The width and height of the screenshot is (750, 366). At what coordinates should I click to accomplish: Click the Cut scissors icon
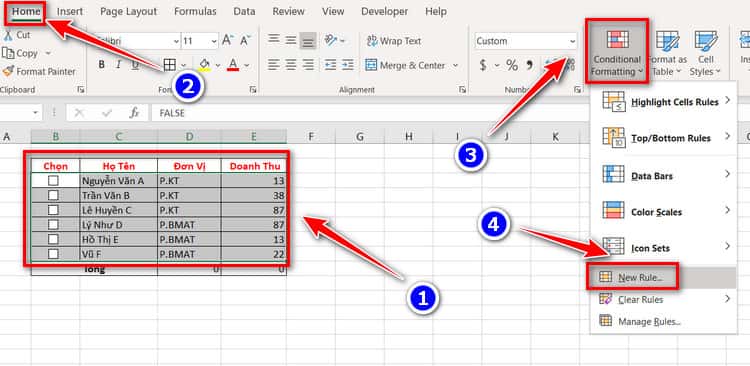8,35
